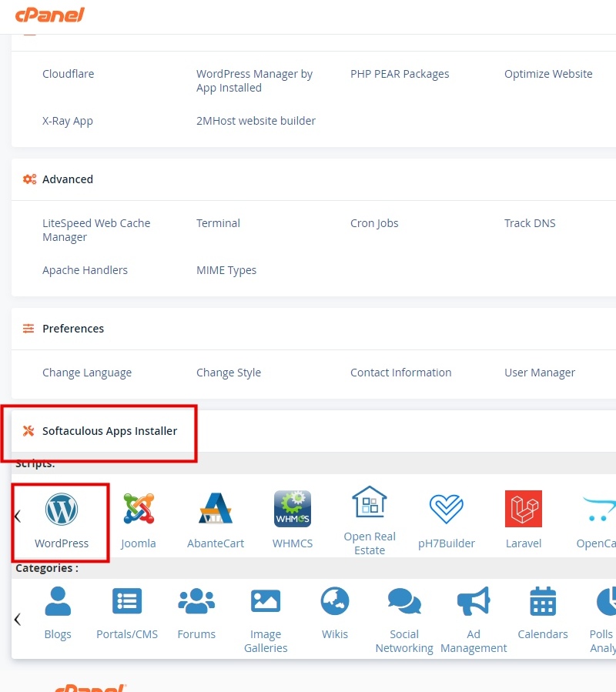
Task: Open the Cron Jobs link
Action: pos(374,223)
